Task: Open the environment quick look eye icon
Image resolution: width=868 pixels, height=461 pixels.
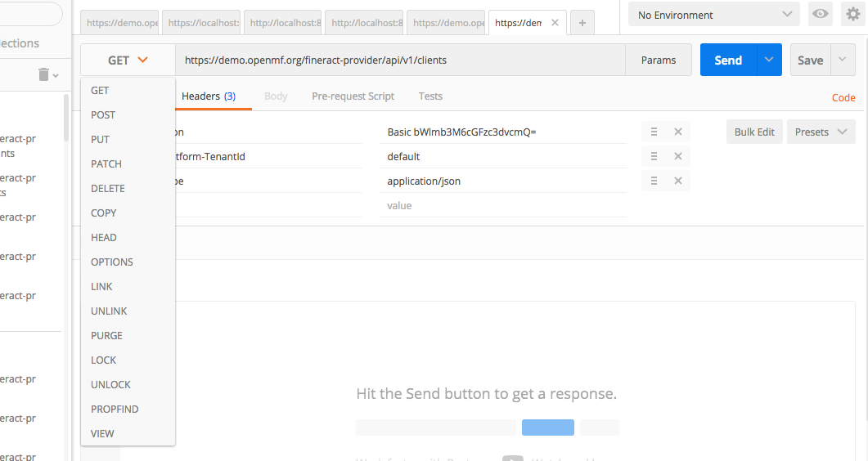Action: [x=820, y=15]
